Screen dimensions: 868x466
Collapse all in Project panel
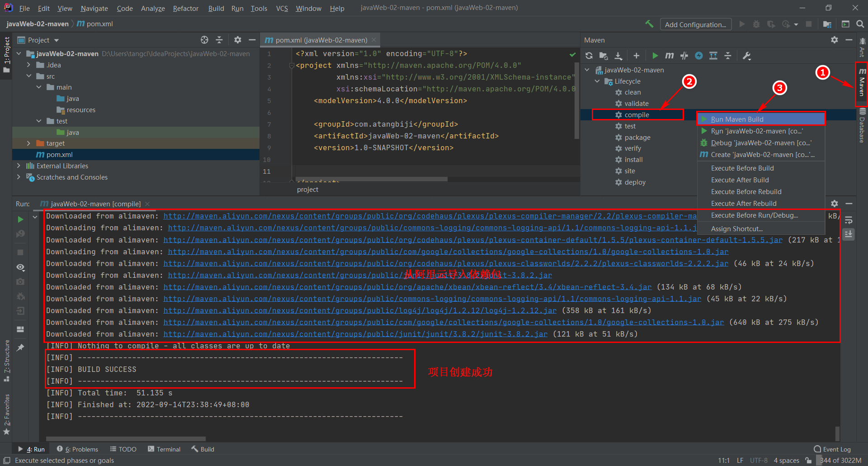[x=219, y=40]
